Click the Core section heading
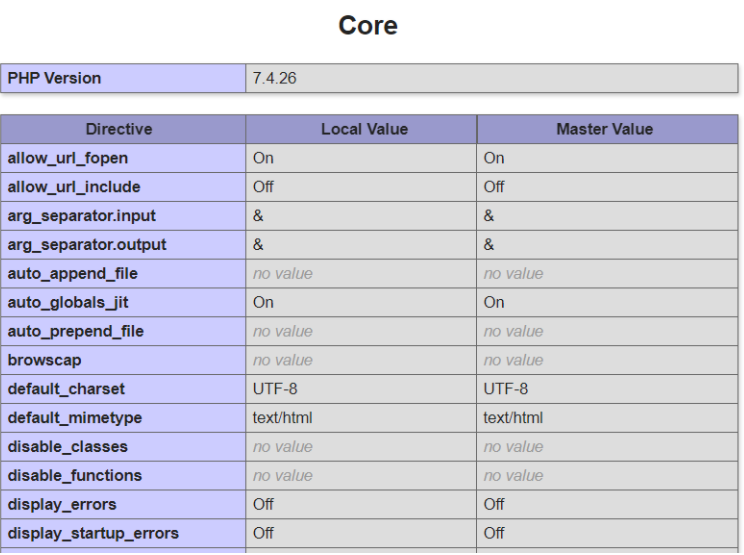The height and width of the screenshot is (555, 744). click(x=369, y=26)
